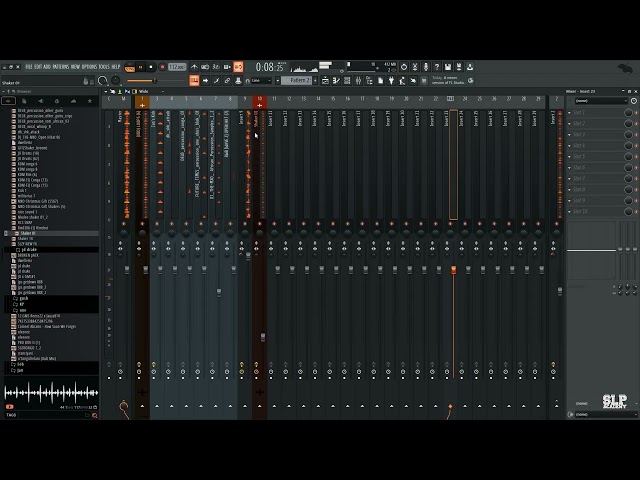Toggle overdub blend recording icon
640x480 pixels.
pos(227,67)
